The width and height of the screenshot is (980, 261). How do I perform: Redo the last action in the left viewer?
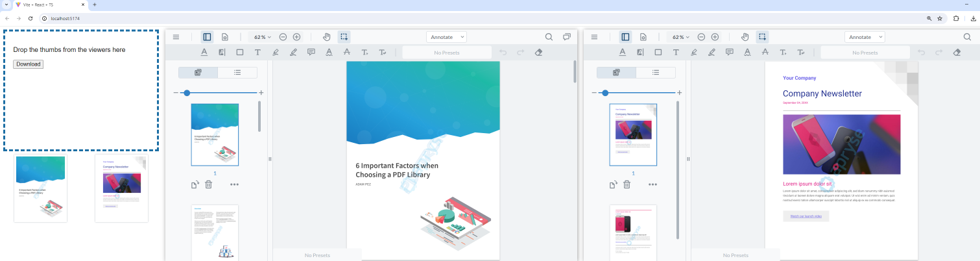coord(520,52)
